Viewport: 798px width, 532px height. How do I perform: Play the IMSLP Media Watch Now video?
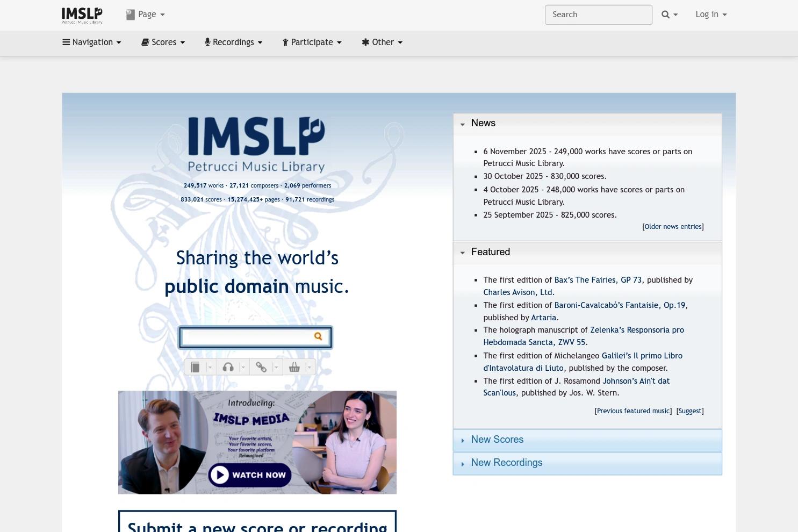(250, 475)
